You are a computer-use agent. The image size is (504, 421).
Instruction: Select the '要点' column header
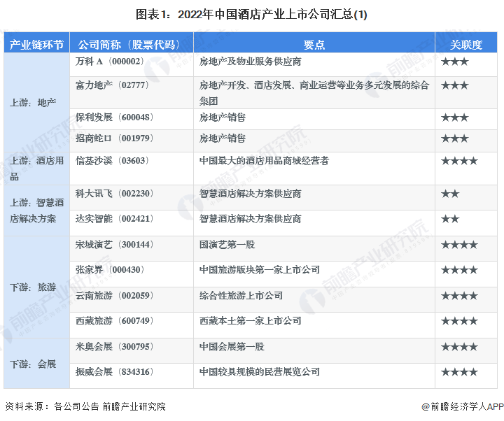[x=314, y=44]
